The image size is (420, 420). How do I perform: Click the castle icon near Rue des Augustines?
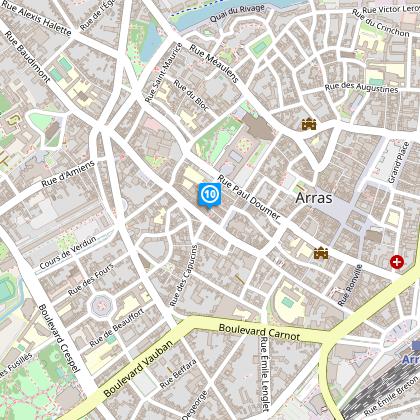tap(309, 124)
